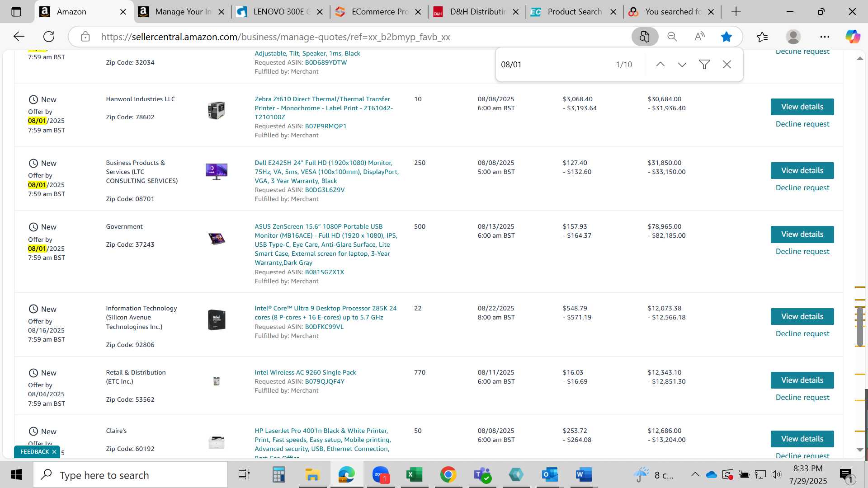The height and width of the screenshot is (488, 868).
Task: Click the page scroll down arrow
Action: (860, 450)
